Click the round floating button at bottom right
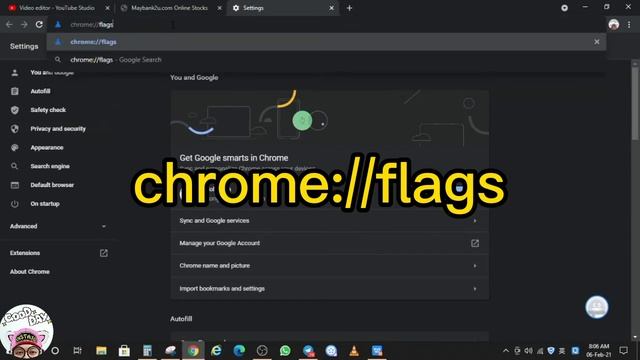The width and height of the screenshot is (640, 360). [x=597, y=307]
